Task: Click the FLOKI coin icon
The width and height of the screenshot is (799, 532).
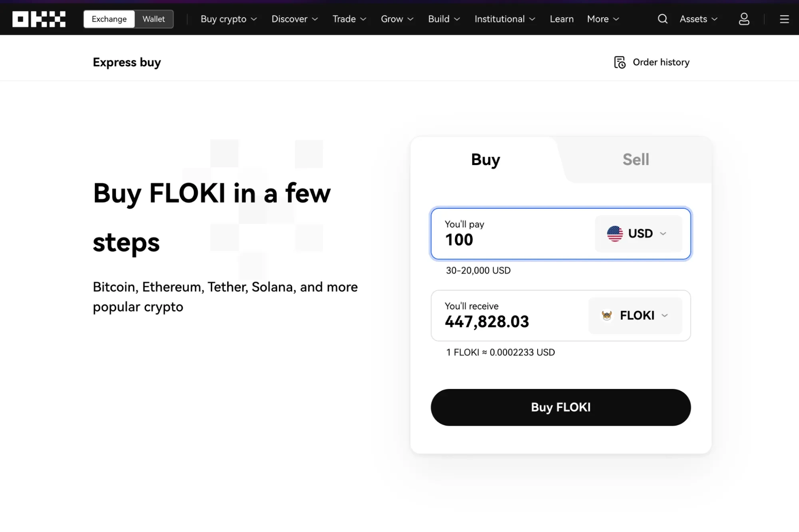Action: (x=607, y=315)
